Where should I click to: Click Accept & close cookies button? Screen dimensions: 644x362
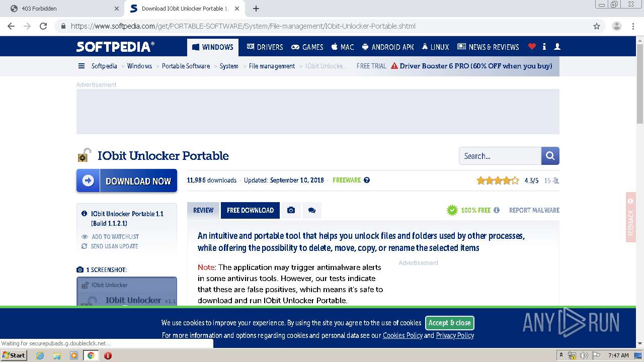[450, 323]
